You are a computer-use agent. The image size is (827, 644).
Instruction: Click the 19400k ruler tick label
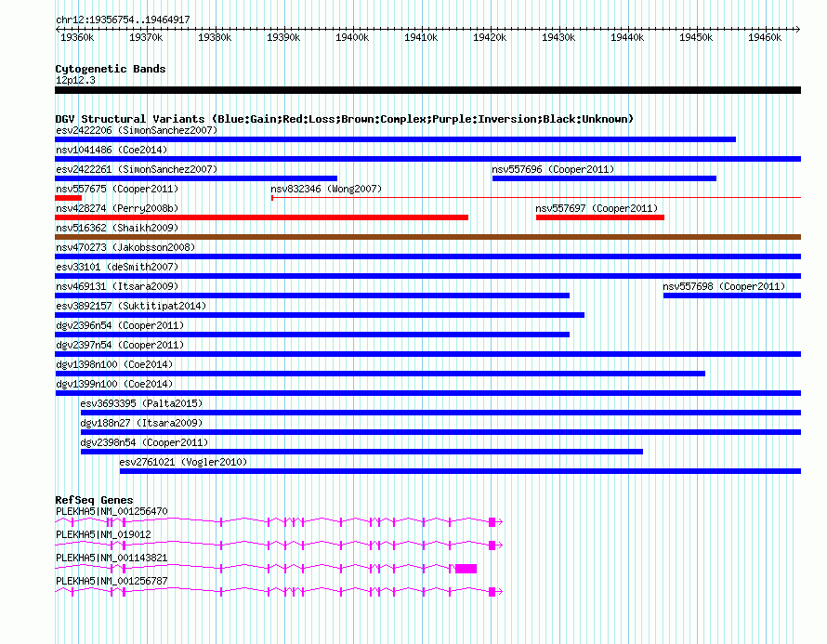[352, 37]
